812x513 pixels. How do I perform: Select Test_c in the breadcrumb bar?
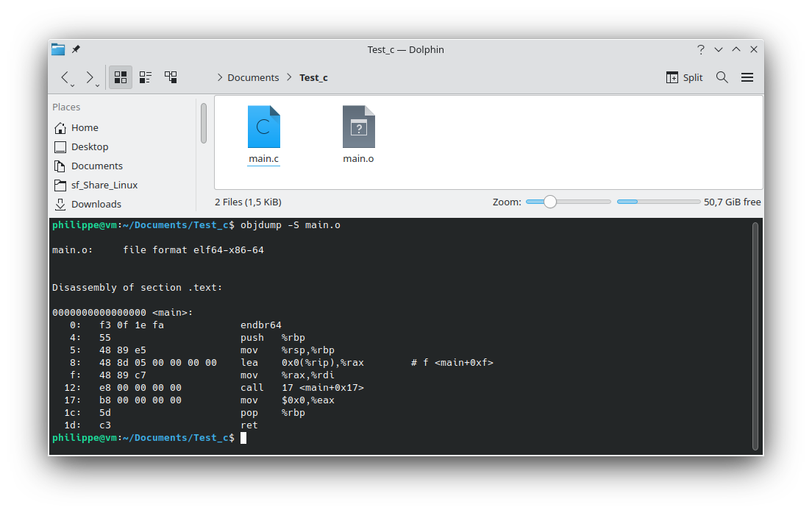click(x=313, y=77)
